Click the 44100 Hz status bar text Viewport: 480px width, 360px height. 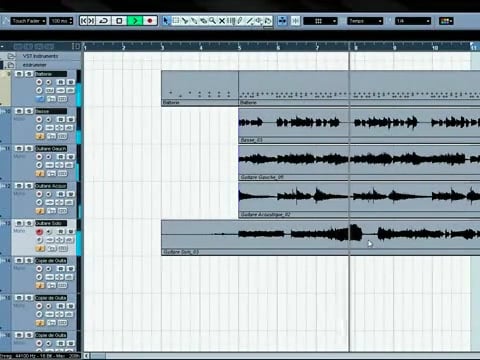40,356
